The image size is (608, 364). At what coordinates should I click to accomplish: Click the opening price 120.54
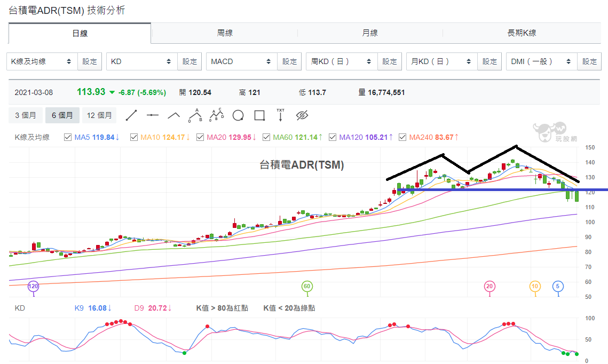[200, 92]
